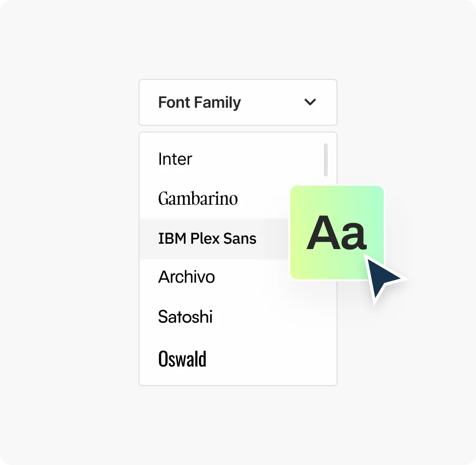Click the Aa font preview tile
The image size is (476, 465).
(x=337, y=232)
